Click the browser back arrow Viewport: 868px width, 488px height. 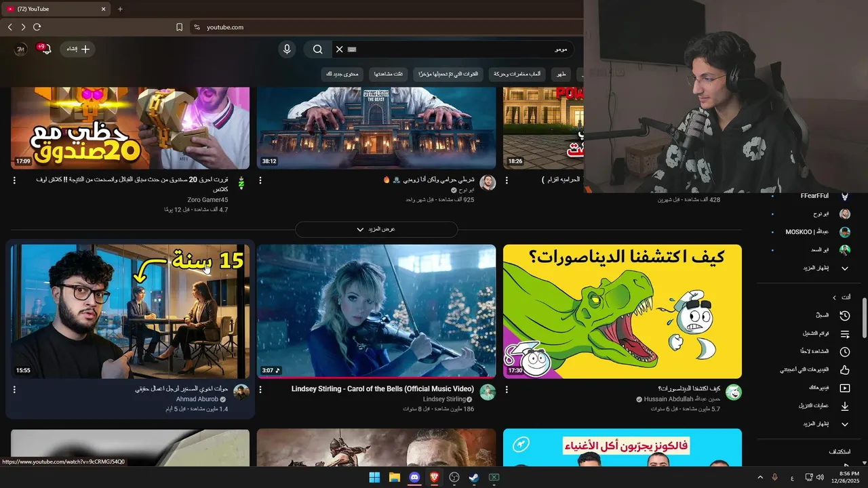pyautogui.click(x=10, y=27)
